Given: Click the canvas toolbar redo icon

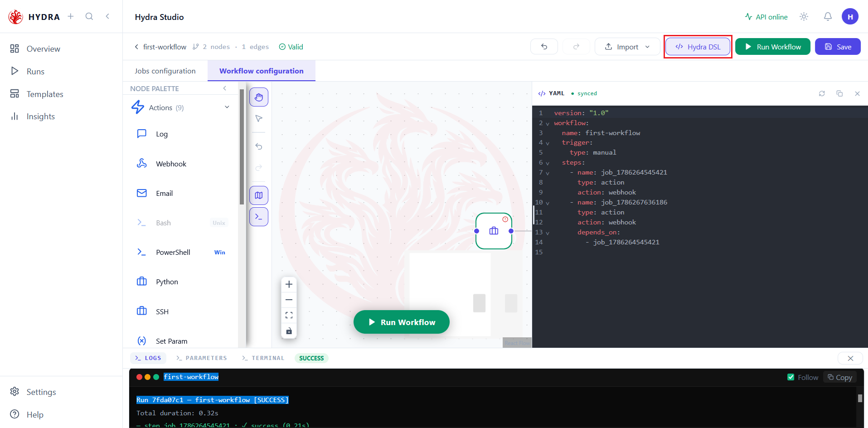Looking at the screenshot, I should point(259,168).
